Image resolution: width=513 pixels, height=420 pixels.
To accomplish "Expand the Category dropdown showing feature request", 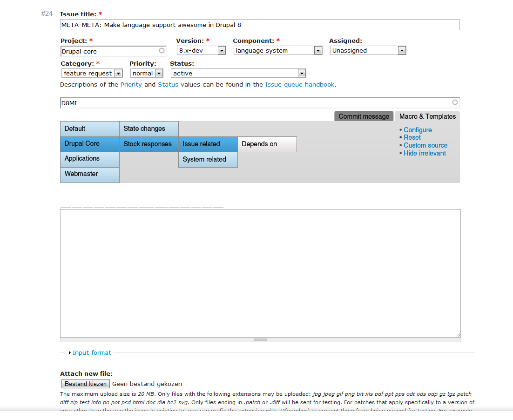I will (119, 73).
